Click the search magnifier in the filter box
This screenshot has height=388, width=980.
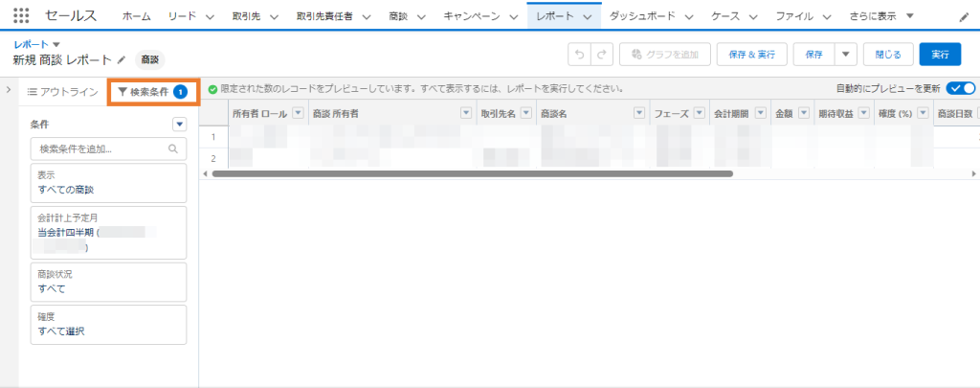[x=173, y=149]
